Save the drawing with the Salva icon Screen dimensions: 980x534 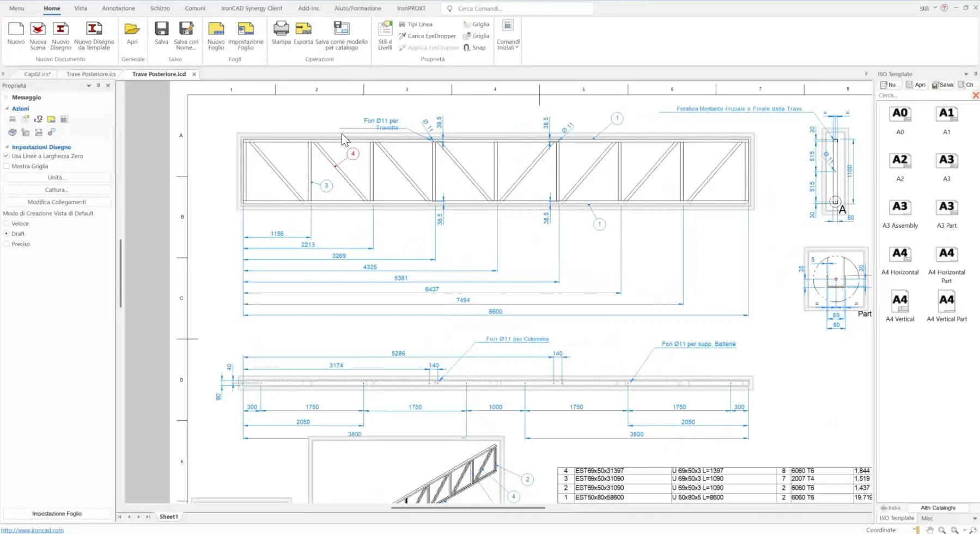(x=161, y=30)
